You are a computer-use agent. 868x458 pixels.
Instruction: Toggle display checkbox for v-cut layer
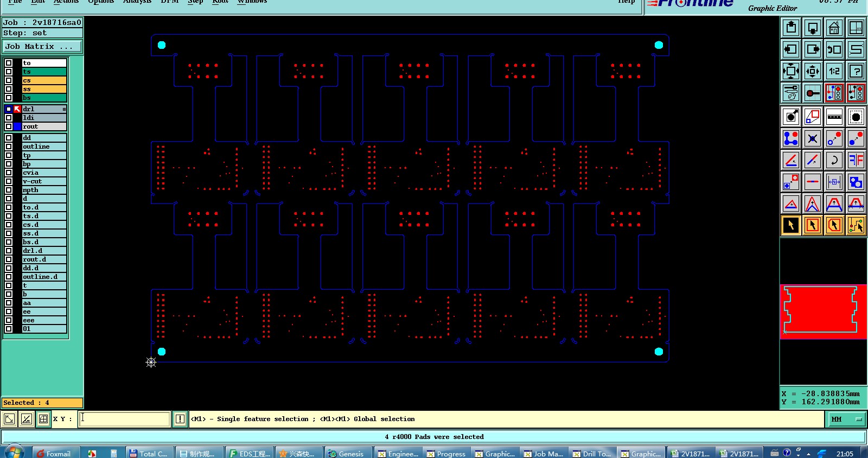click(x=9, y=181)
